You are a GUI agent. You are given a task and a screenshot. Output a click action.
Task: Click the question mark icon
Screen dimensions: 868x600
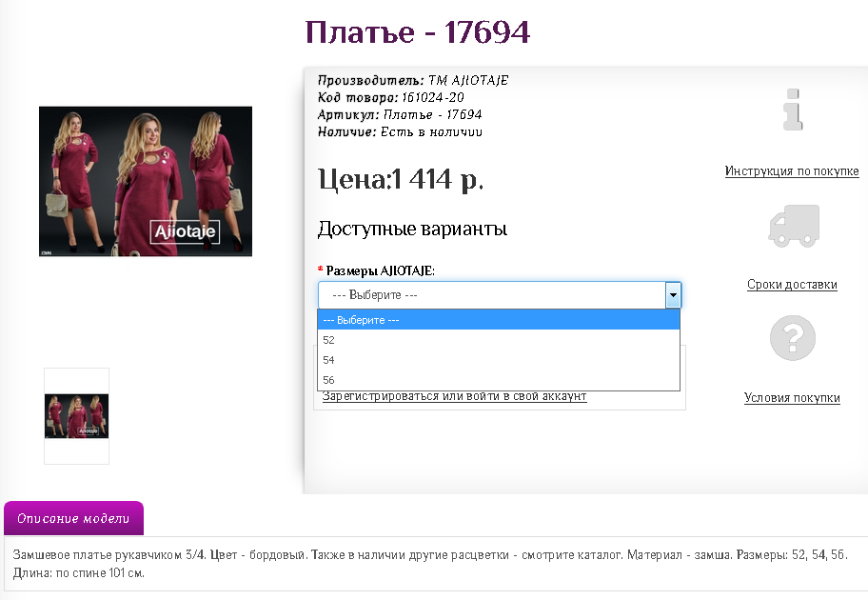(793, 338)
